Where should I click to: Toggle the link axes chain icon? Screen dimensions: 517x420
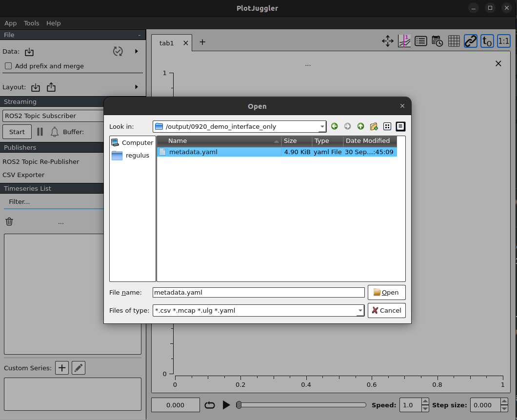[x=471, y=41]
